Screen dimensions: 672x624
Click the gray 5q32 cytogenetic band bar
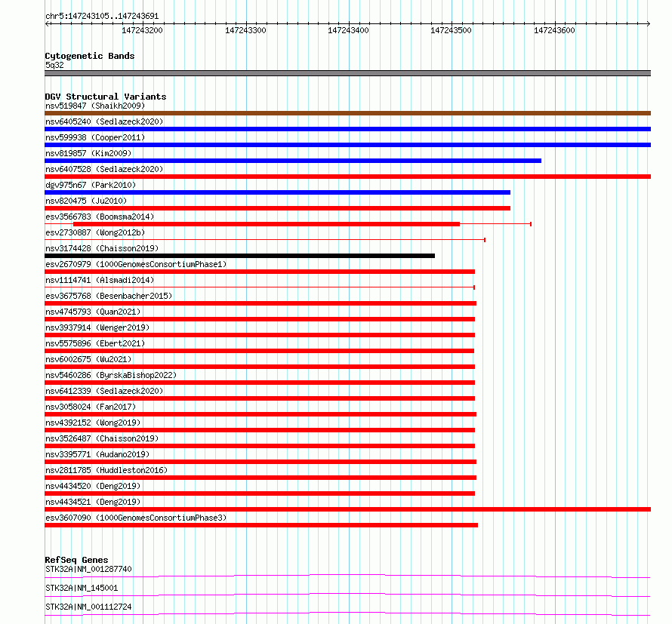coord(347,73)
